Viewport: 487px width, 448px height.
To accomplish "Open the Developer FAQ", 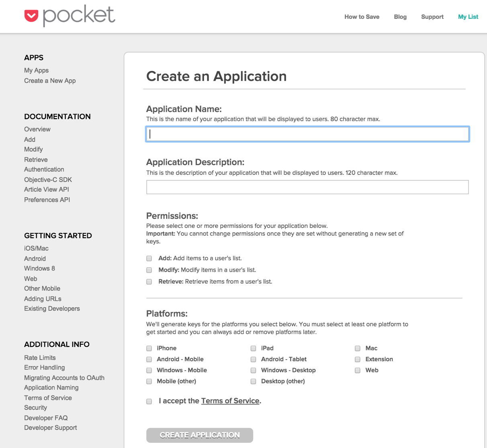I will pyautogui.click(x=46, y=418).
